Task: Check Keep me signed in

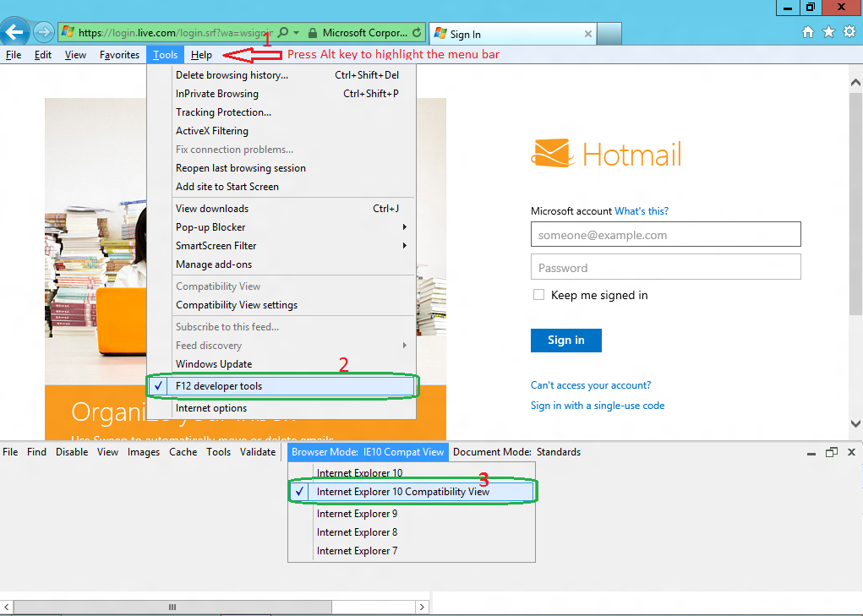Action: 538,295
